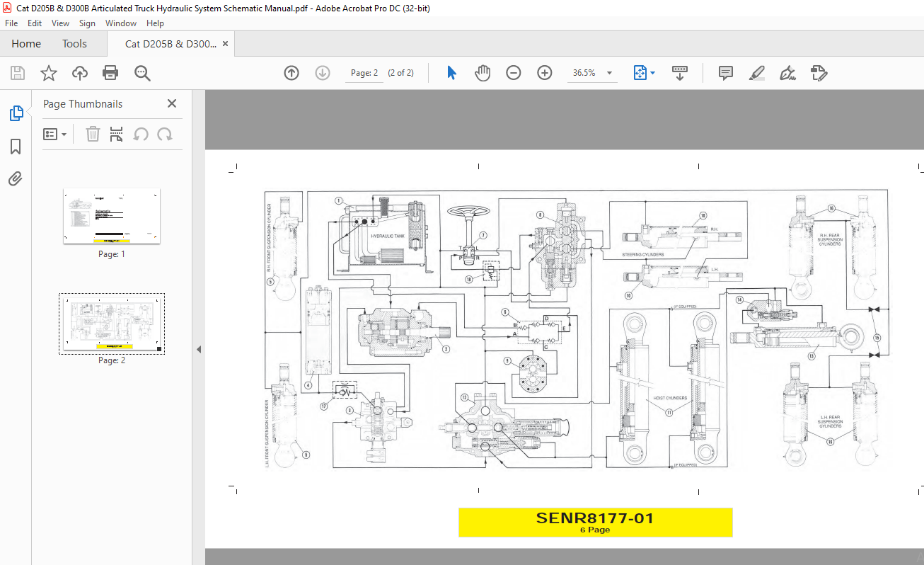Click the stamp tool icon in the toolbar

click(819, 73)
